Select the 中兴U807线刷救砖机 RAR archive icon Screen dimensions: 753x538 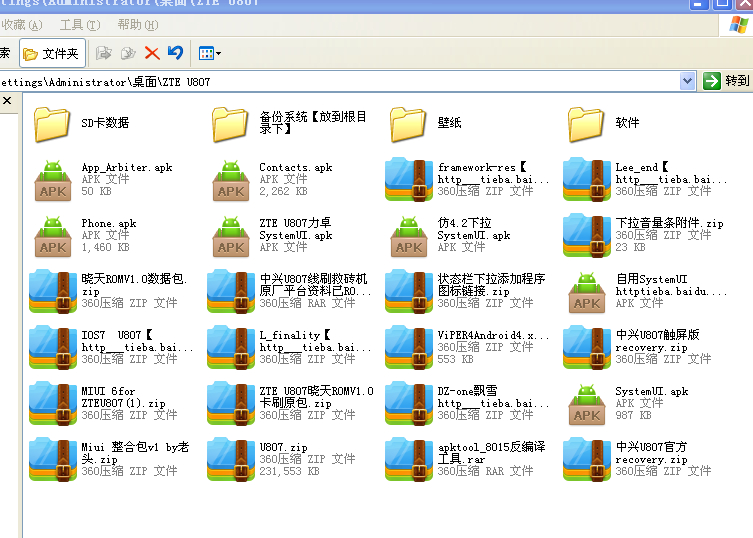point(231,292)
